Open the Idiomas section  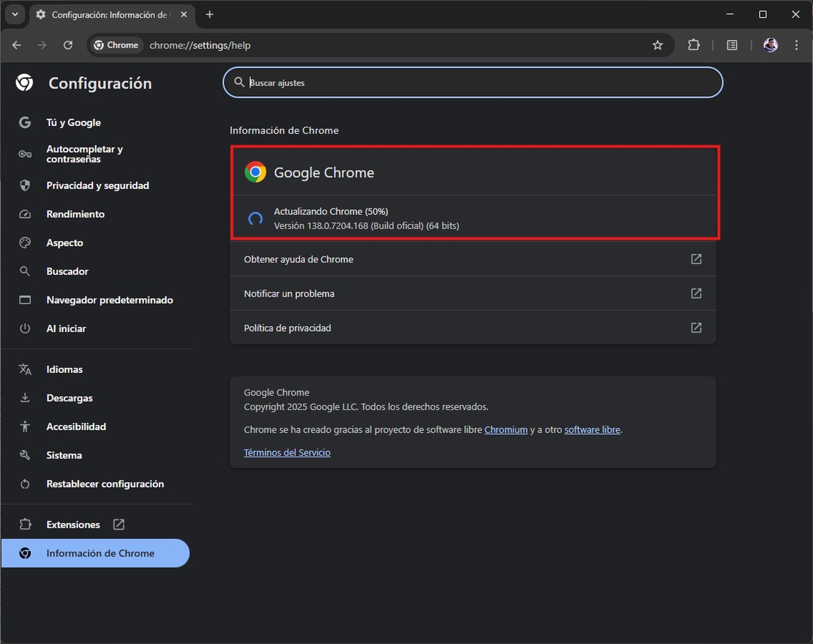(96, 369)
